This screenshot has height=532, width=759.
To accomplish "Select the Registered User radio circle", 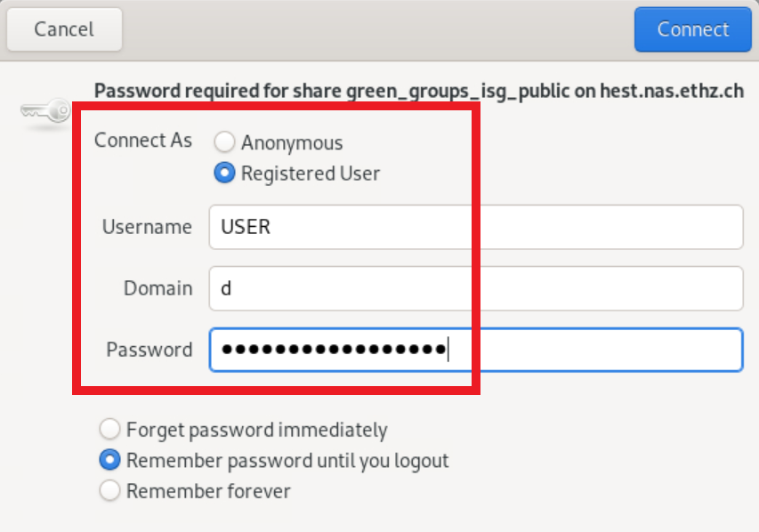I will [224, 173].
